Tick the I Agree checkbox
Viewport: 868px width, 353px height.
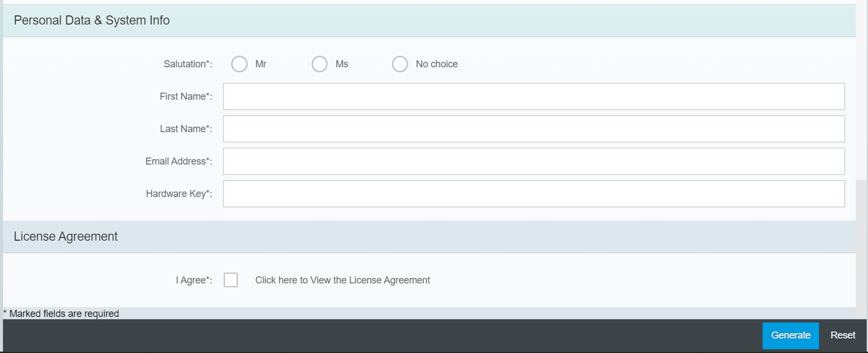(x=231, y=280)
